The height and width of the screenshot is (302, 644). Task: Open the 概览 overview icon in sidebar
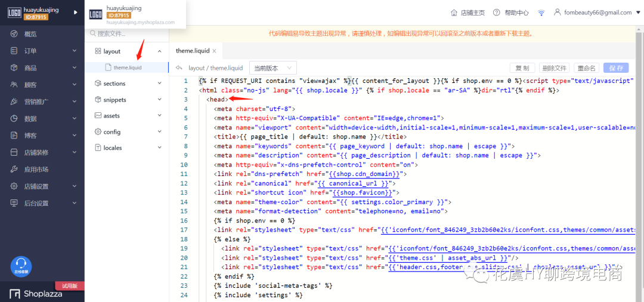[x=14, y=33]
